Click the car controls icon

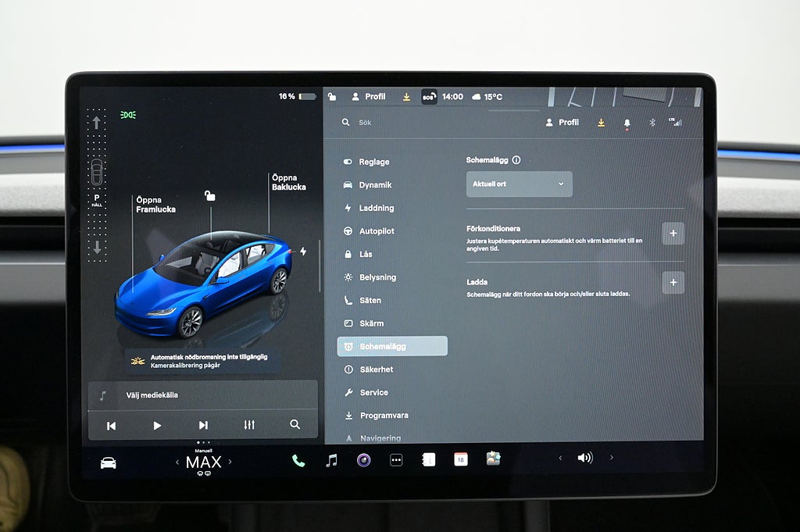(108, 462)
